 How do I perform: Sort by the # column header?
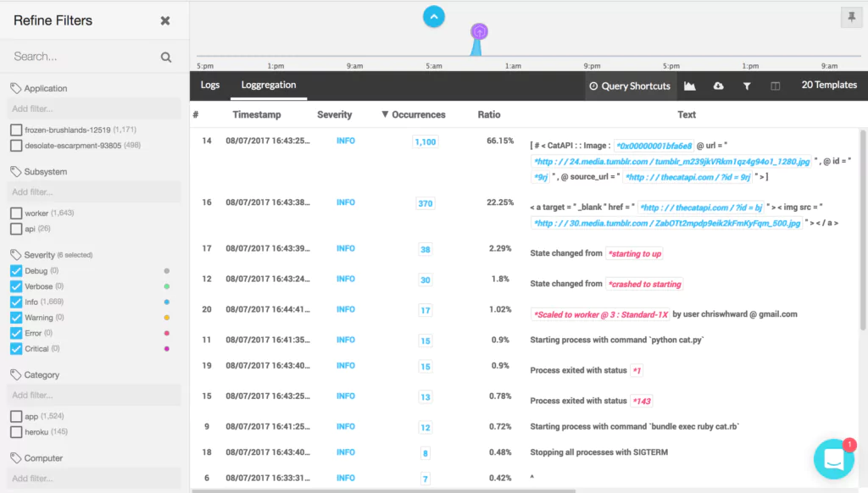(x=196, y=115)
